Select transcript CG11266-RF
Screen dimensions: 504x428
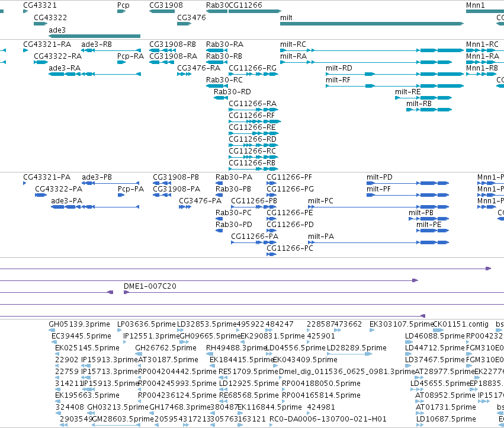pos(255,122)
